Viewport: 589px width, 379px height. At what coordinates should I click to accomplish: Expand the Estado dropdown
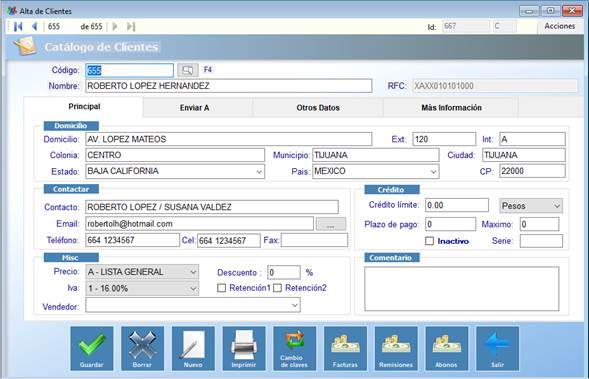259,172
